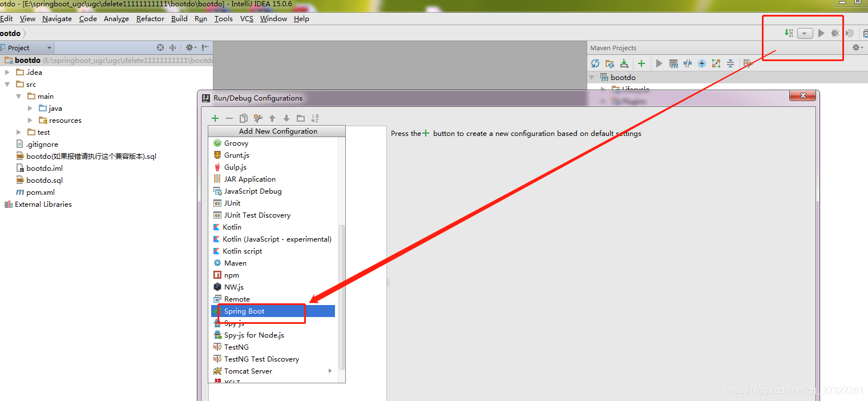Viewport: 868px width, 401px height.
Task: Open the Navigate menu
Action: click(x=57, y=18)
